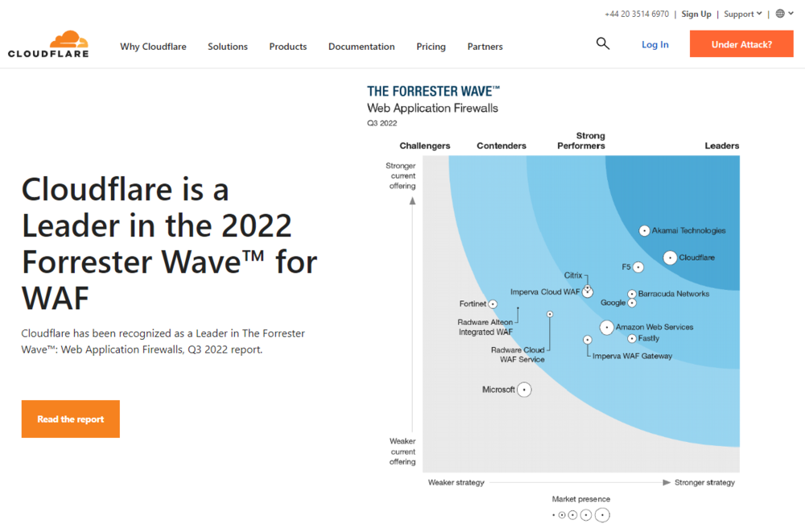Click the globe language icon
The image size is (805, 532).
coord(780,14)
